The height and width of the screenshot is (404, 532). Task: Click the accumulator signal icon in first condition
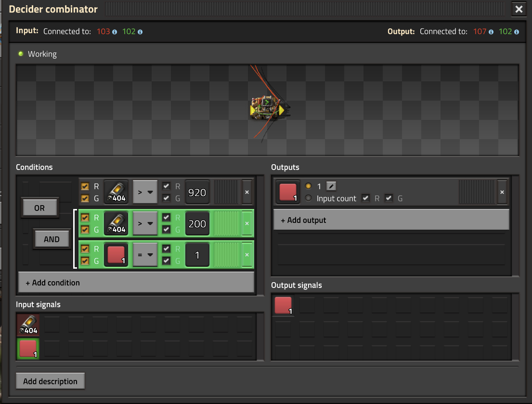[116, 193]
